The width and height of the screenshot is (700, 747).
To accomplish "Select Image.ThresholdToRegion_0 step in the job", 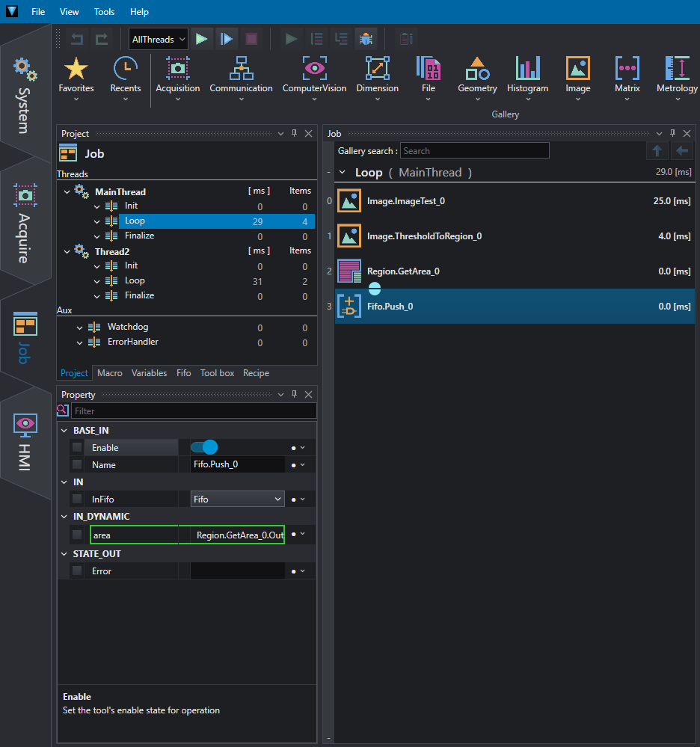I will (515, 236).
